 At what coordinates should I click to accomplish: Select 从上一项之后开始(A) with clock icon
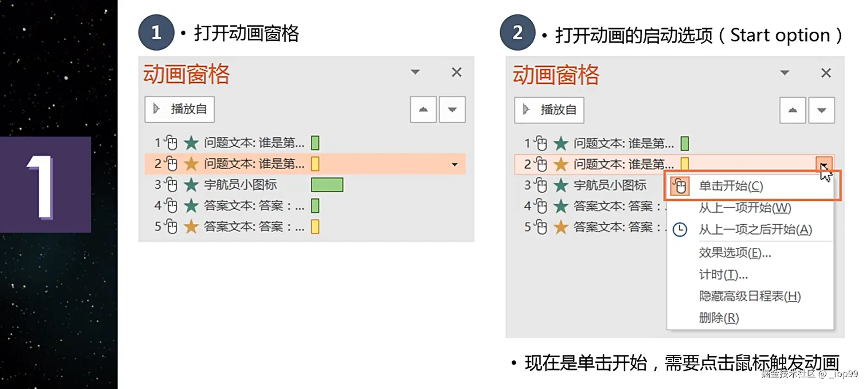click(x=755, y=230)
